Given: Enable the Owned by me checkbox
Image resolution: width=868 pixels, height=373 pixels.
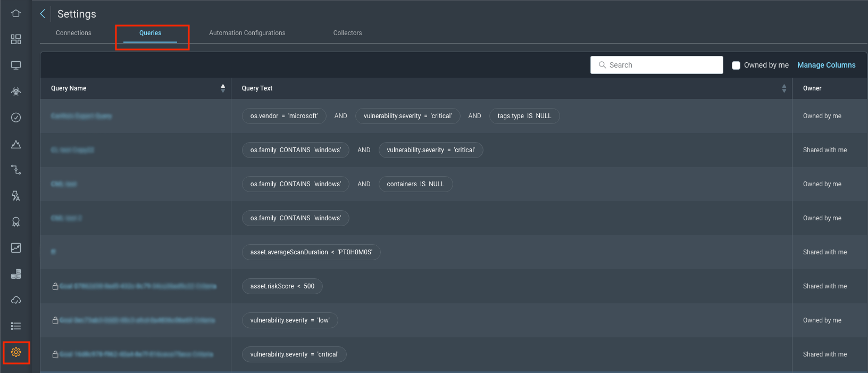Looking at the screenshot, I should (x=736, y=65).
